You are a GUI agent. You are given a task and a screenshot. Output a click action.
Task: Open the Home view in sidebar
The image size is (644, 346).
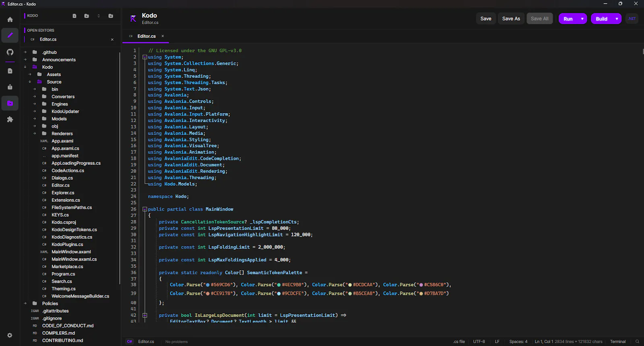[x=10, y=19]
